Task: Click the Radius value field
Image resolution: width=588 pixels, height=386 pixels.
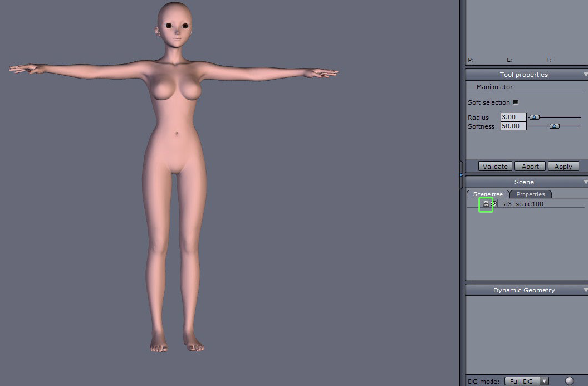Action: pyautogui.click(x=513, y=118)
